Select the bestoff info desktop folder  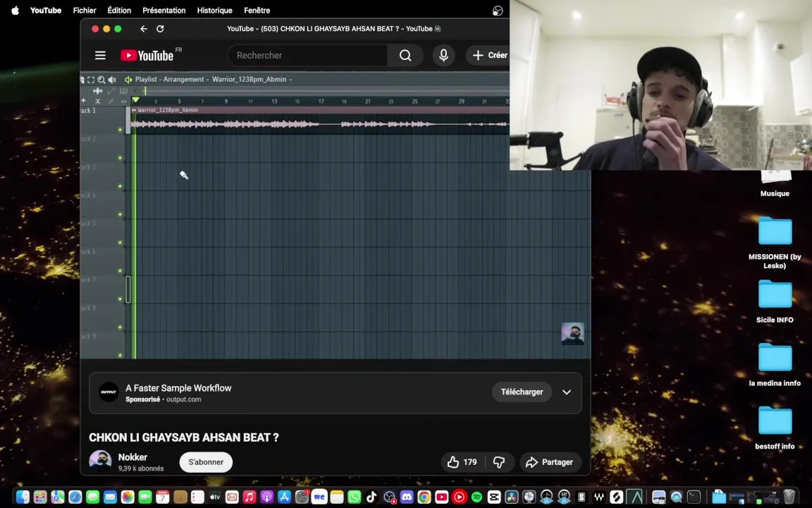tap(775, 428)
